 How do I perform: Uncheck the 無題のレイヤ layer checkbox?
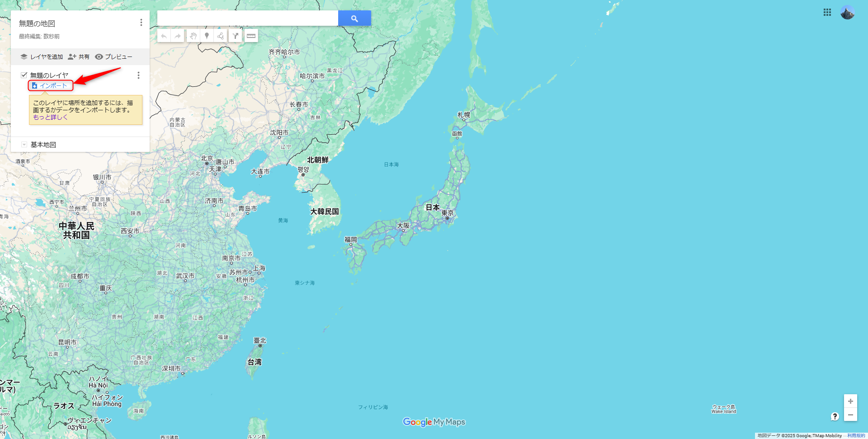[x=24, y=75]
